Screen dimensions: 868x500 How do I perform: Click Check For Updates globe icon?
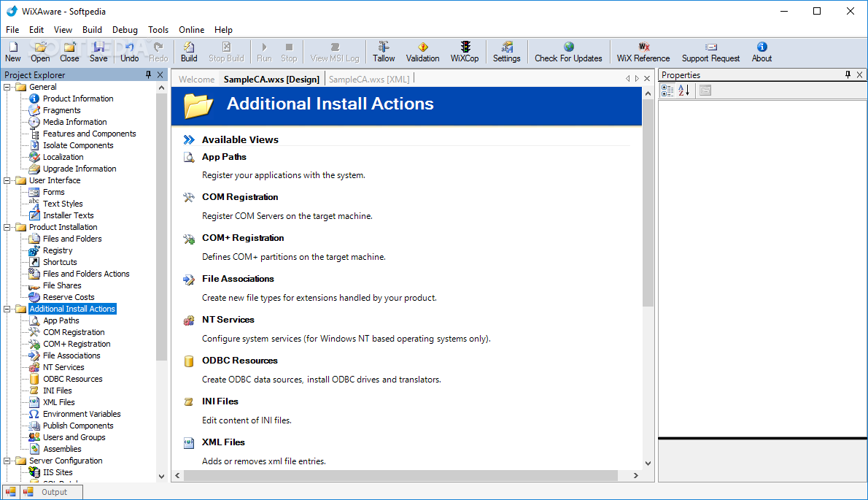point(568,47)
